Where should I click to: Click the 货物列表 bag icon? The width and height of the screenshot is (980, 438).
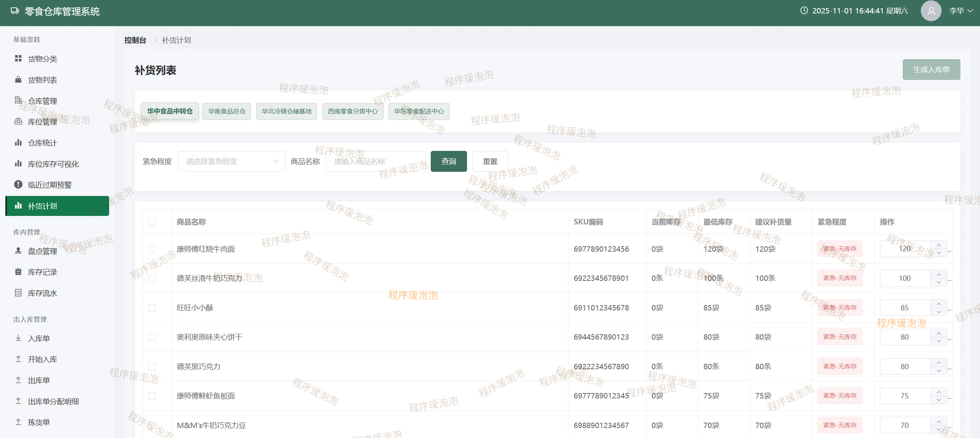18,80
